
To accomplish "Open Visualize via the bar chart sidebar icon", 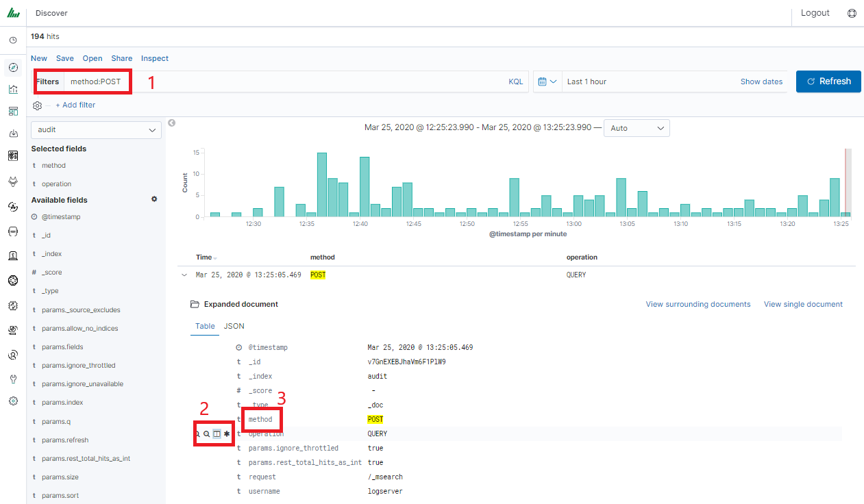I will (13, 89).
